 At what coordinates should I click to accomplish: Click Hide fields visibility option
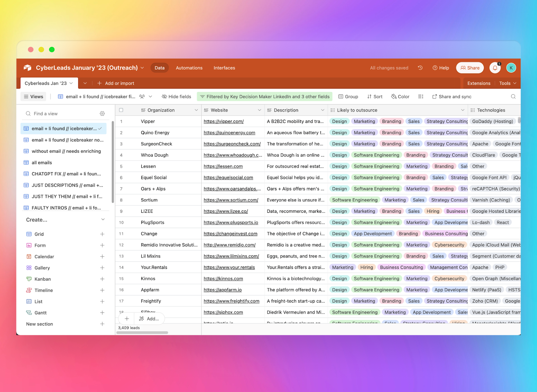click(176, 97)
